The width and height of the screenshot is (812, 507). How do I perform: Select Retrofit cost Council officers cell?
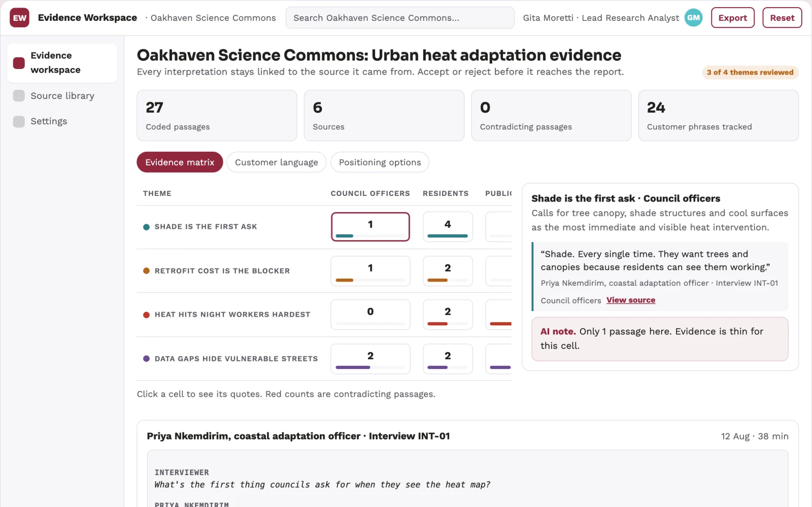tap(370, 271)
